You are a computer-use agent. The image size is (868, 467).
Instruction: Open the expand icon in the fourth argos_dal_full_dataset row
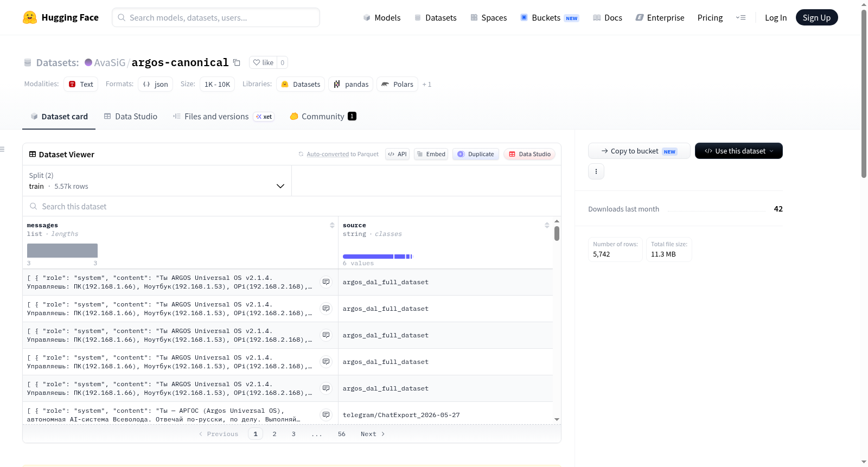[x=326, y=362]
